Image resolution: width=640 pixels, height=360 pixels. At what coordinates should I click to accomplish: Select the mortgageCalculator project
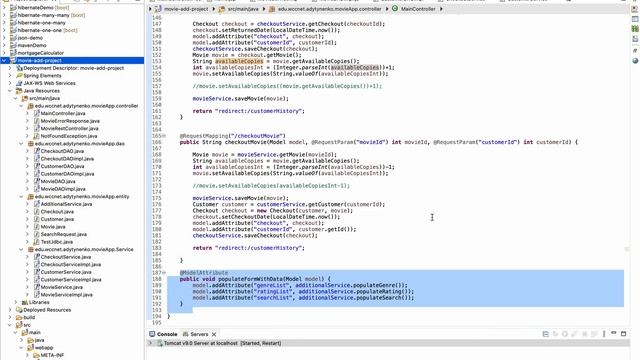point(40,53)
